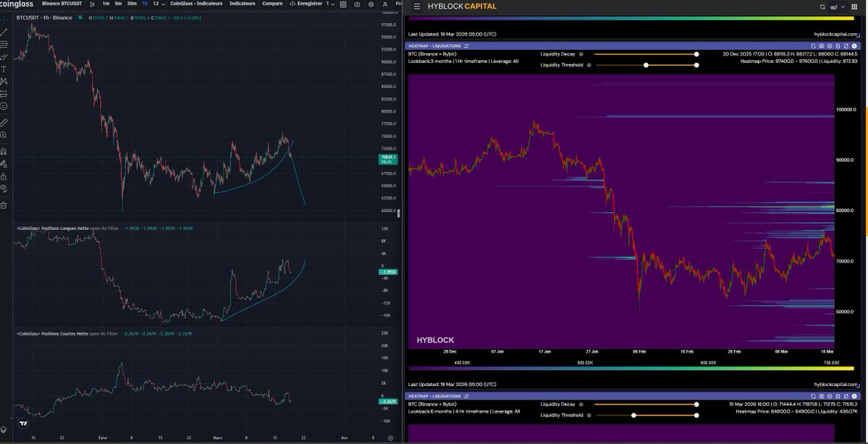Select the 1m timeframe

pyautogui.click(x=106, y=4)
